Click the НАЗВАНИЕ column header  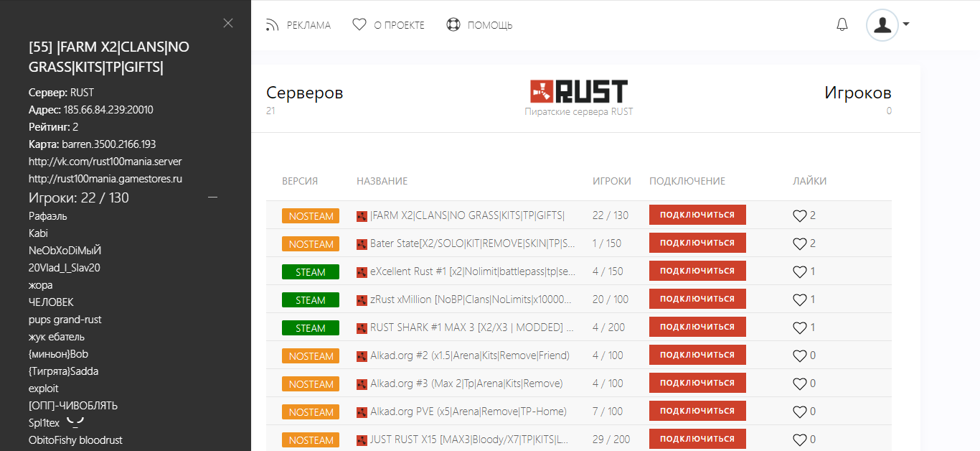(382, 181)
